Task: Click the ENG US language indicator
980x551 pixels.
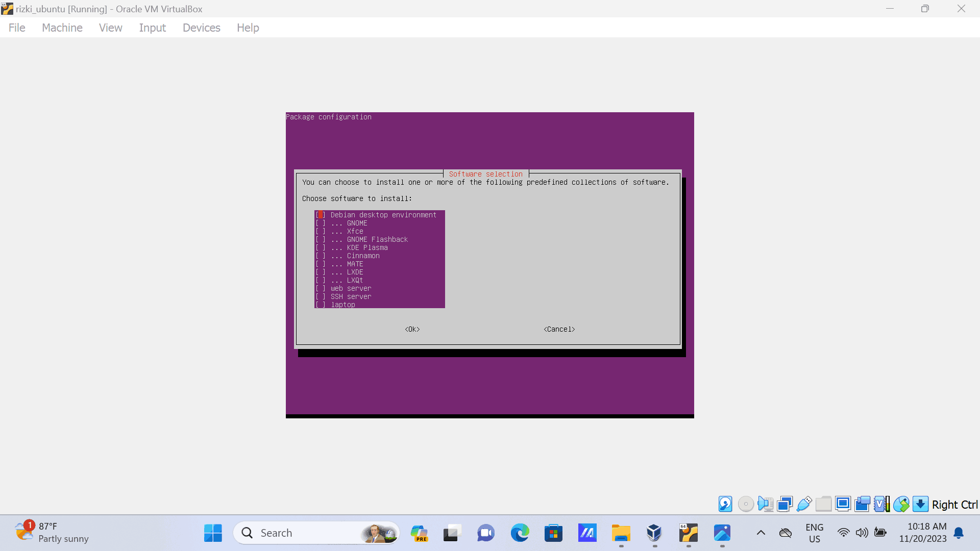Action: [815, 533]
